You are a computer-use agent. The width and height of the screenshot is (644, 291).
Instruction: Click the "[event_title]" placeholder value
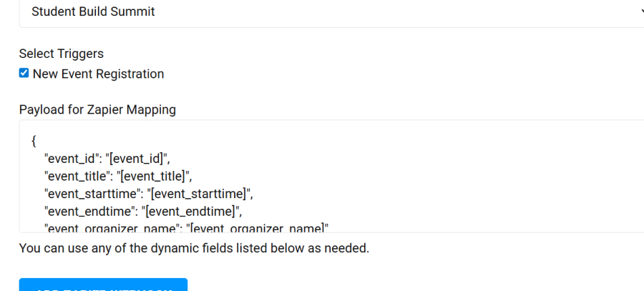pos(155,175)
